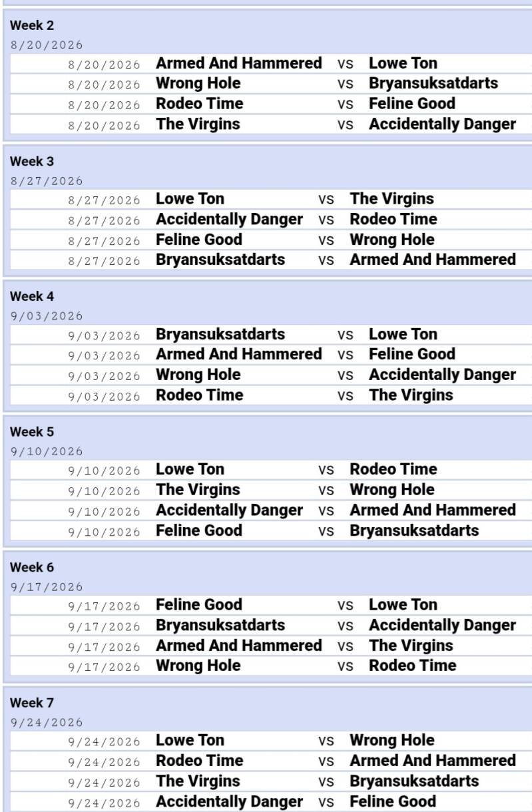The height and width of the screenshot is (812, 532).
Task: Select Wrong Hole in Week 6 last match
Action: tap(198, 666)
